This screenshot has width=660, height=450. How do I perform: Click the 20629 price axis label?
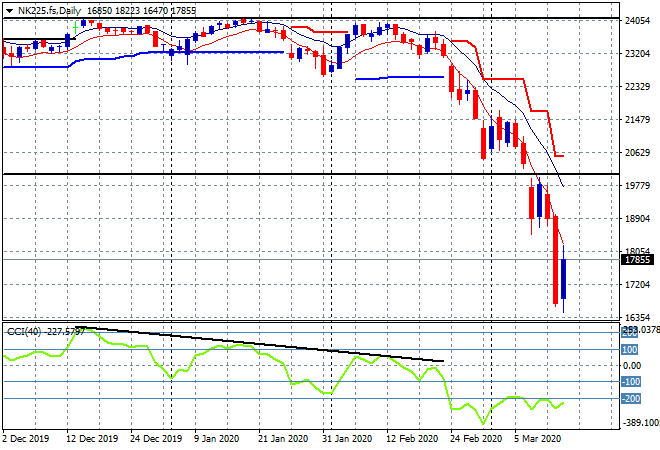point(637,152)
